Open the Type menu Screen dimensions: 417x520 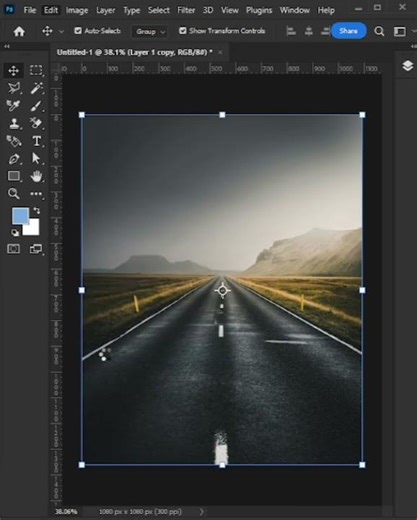132,11
